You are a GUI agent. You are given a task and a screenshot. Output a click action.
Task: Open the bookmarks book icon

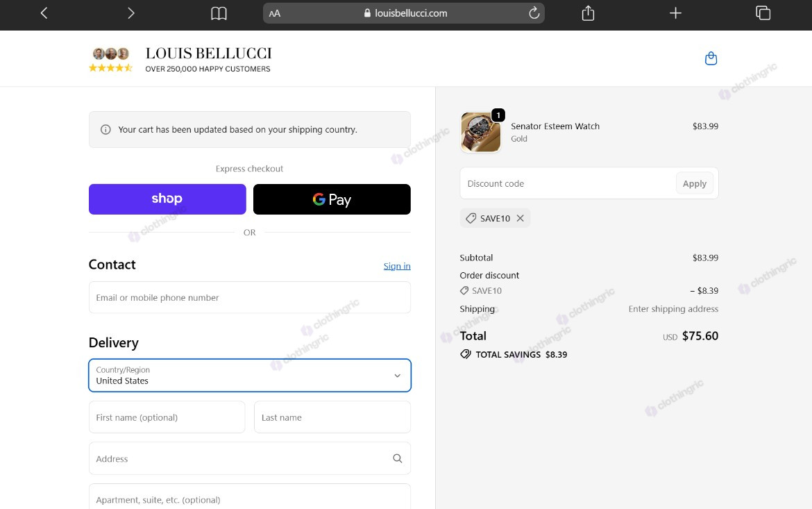point(219,13)
